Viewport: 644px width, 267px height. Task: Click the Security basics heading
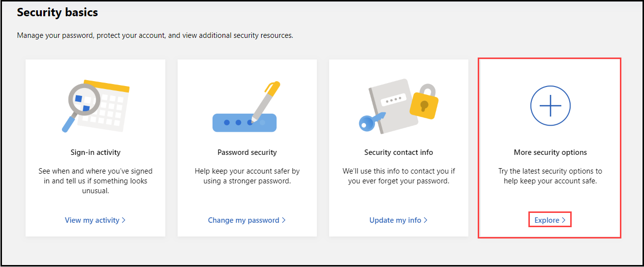coord(58,13)
